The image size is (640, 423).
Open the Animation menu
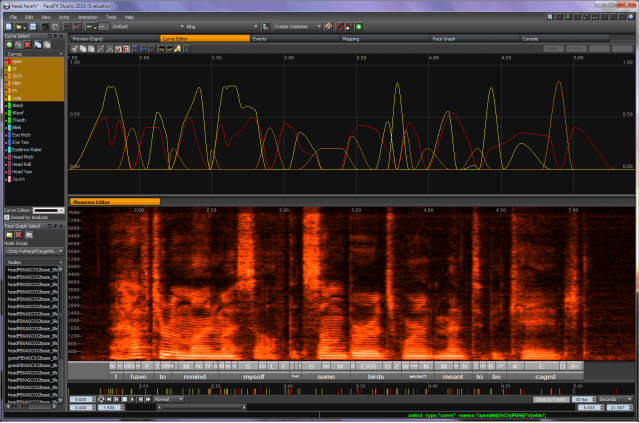pos(88,18)
